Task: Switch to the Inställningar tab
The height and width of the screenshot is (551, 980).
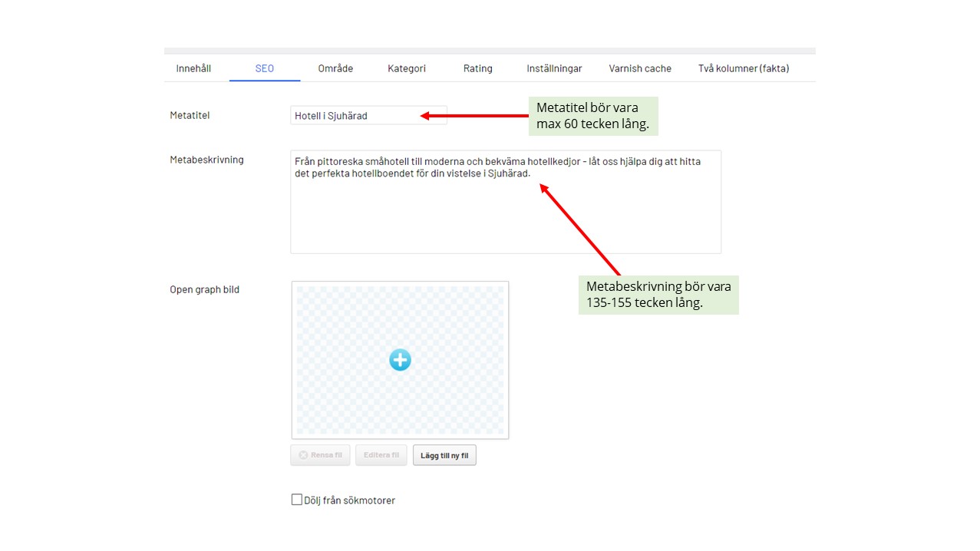Action: (x=554, y=68)
